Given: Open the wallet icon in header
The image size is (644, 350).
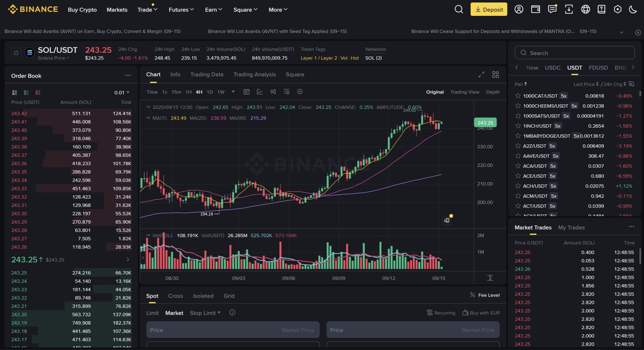Looking at the screenshot, I should (535, 9).
